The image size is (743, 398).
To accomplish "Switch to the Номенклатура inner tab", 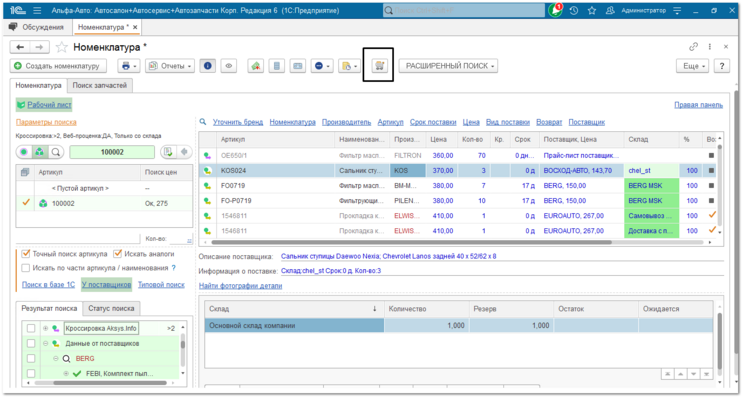I will [38, 85].
